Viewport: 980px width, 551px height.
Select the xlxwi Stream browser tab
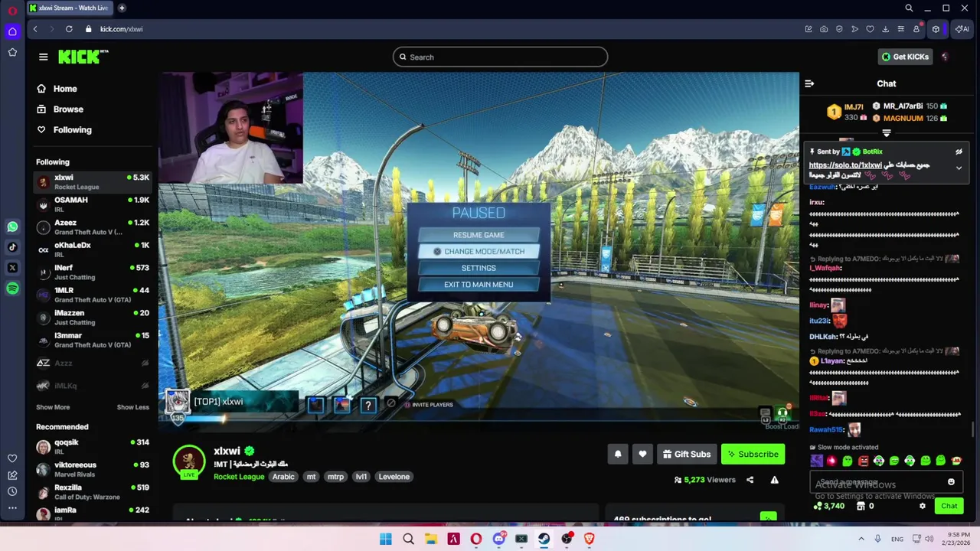(x=69, y=8)
